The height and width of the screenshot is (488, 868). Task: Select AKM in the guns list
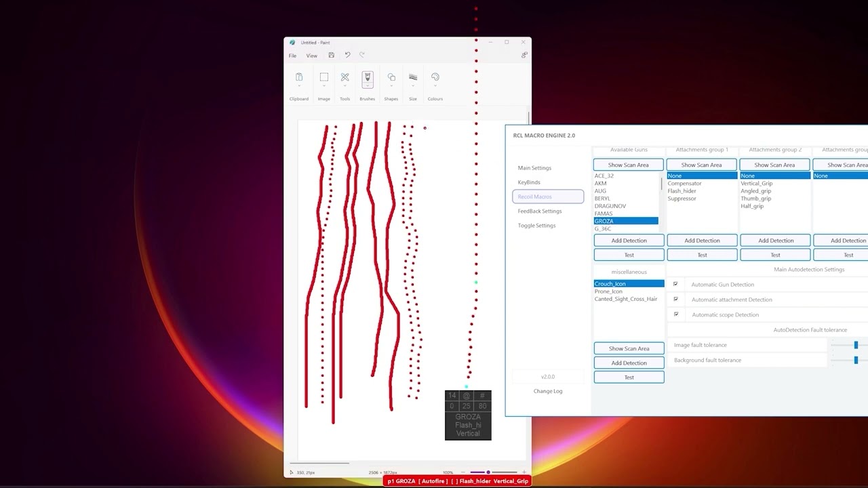(600, 184)
